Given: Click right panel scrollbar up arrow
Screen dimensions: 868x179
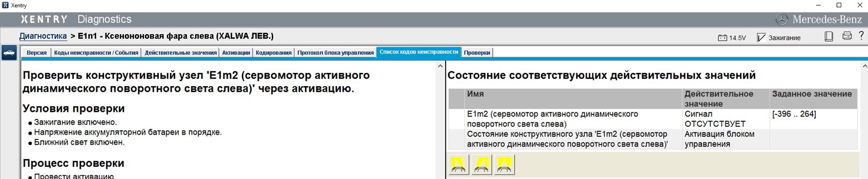Looking at the screenshot, I should (865, 66).
